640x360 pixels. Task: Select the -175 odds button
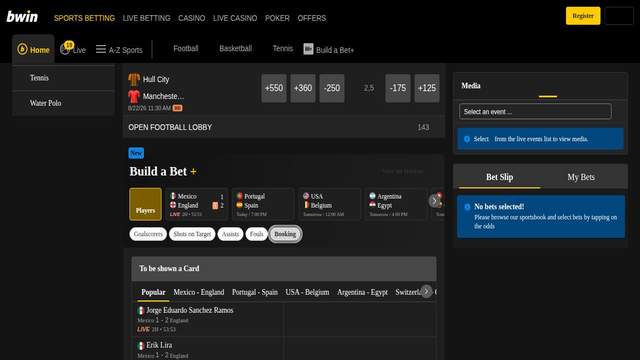tap(398, 88)
